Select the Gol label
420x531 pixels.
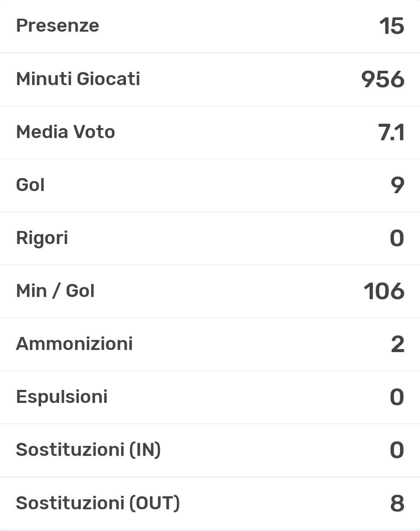(30, 185)
